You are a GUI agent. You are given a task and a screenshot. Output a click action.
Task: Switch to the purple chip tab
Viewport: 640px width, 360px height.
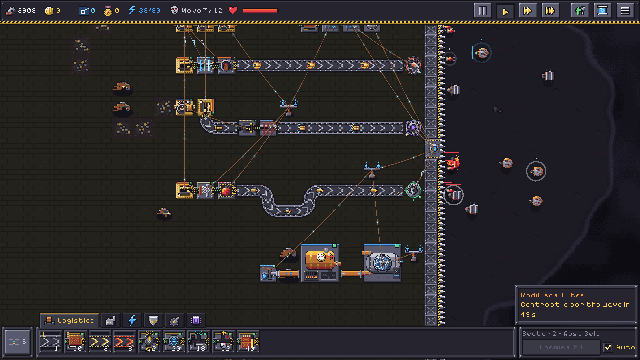(196, 320)
